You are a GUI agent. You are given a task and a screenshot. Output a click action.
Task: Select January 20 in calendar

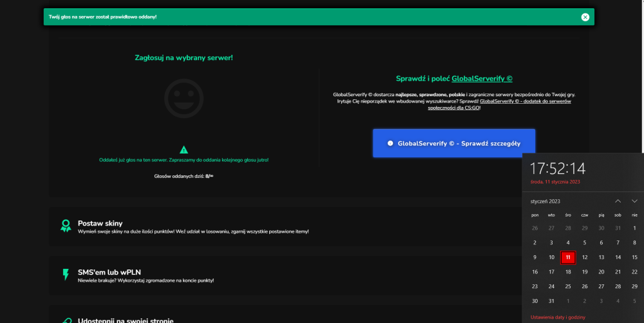point(601,272)
